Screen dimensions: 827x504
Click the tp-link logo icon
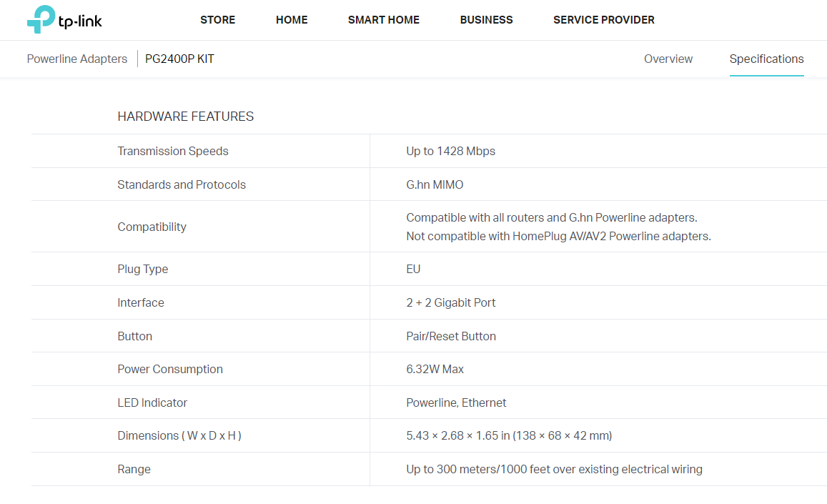(x=38, y=20)
